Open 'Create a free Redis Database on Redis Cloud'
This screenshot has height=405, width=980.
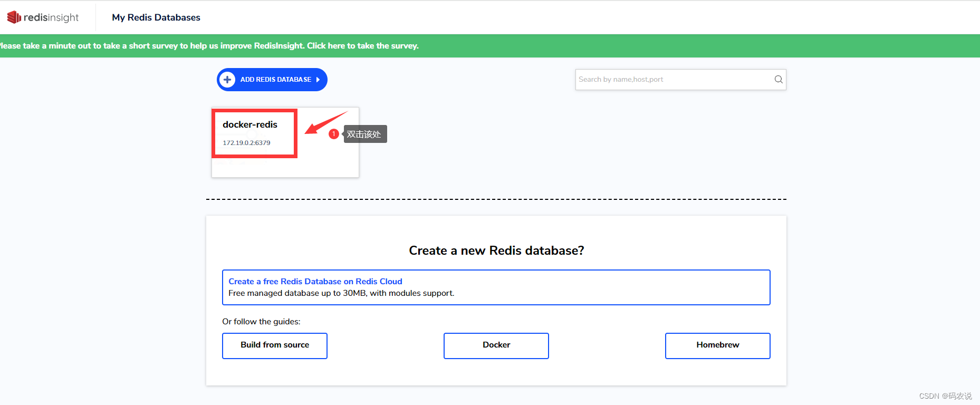click(315, 282)
